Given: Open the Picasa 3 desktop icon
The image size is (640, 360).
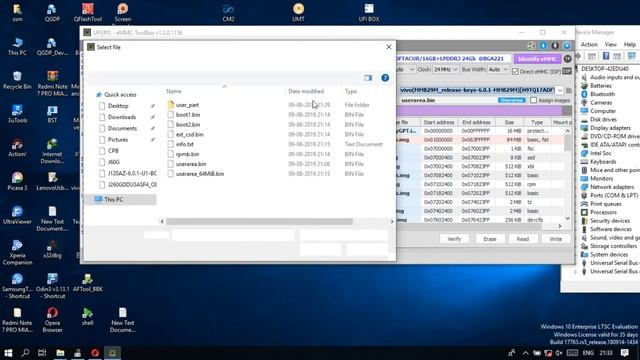Looking at the screenshot, I should (17, 181).
